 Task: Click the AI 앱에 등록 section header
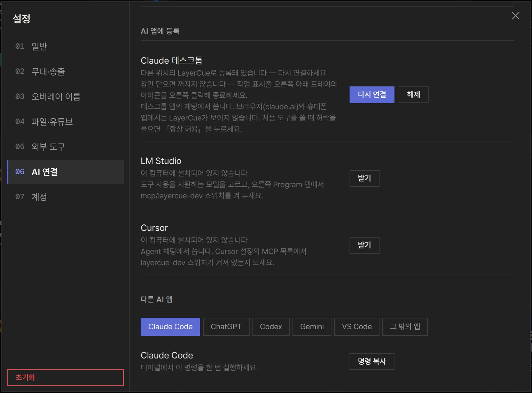tap(160, 31)
